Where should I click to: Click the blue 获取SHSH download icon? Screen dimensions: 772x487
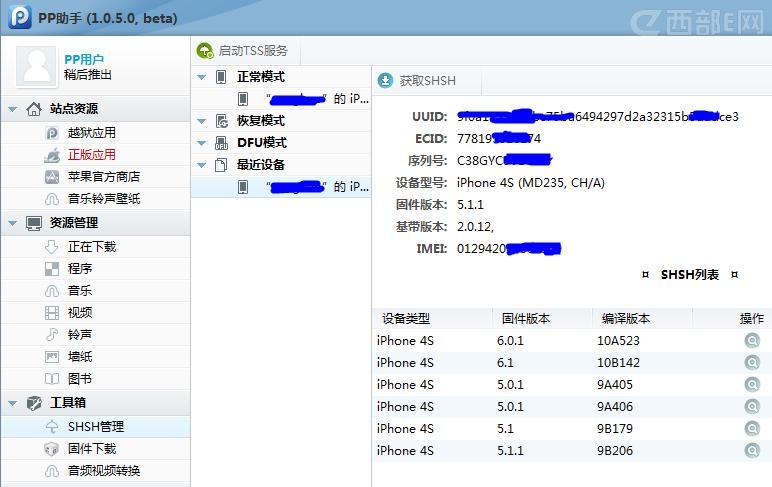386,81
